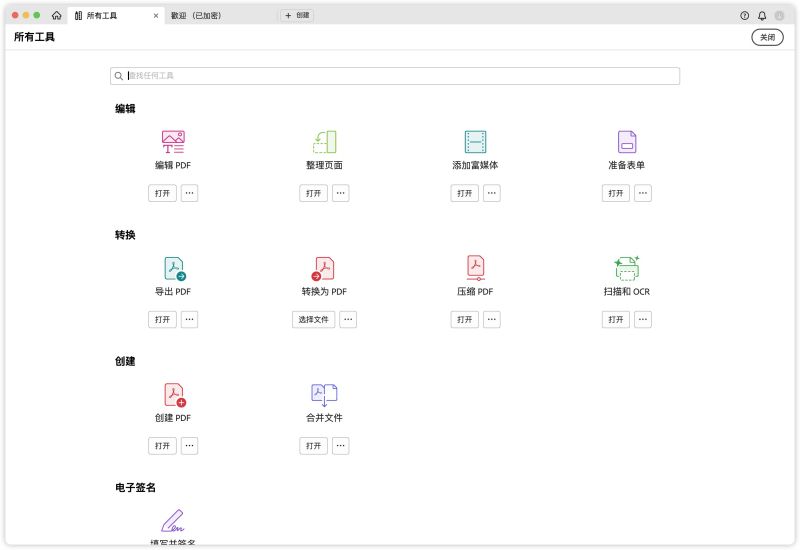800x550 pixels.
Task: Show more options for 准备表单
Action: 643,193
